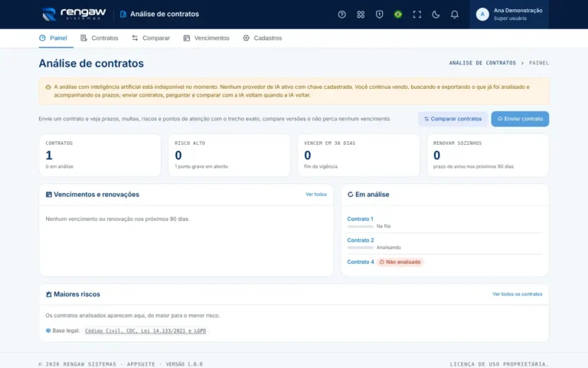
Task: Click the Na fila status text
Action: click(384, 226)
